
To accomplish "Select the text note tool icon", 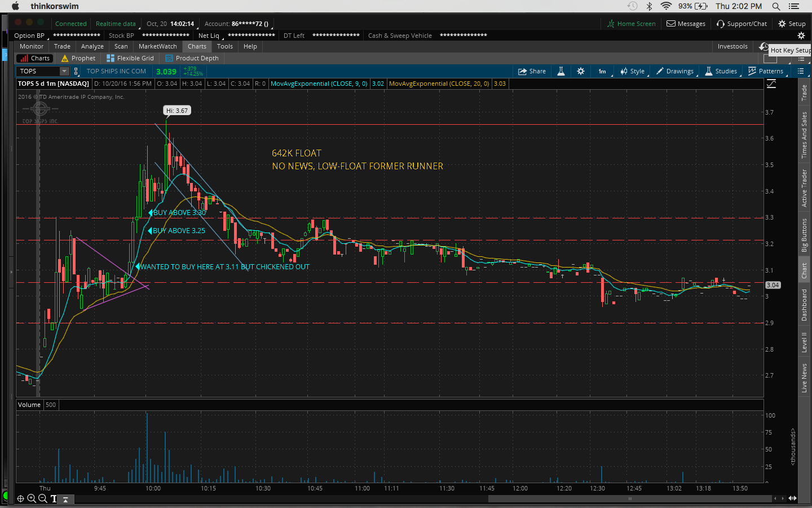I will tap(54, 498).
